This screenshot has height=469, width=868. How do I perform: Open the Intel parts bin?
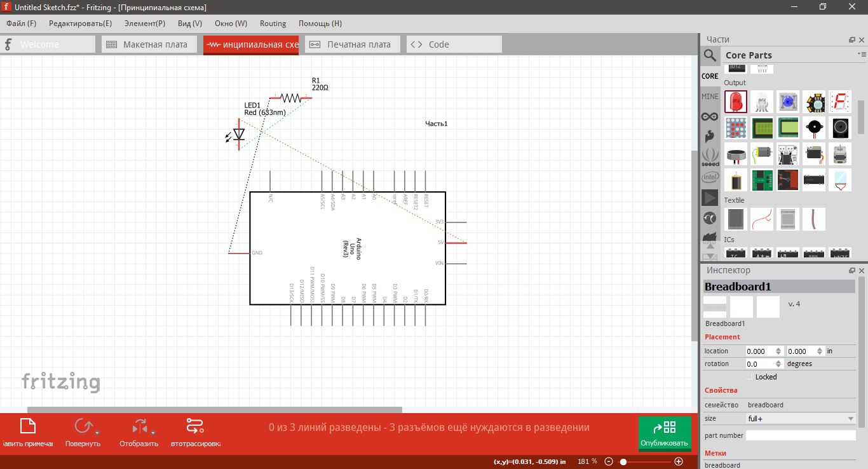[x=710, y=177]
